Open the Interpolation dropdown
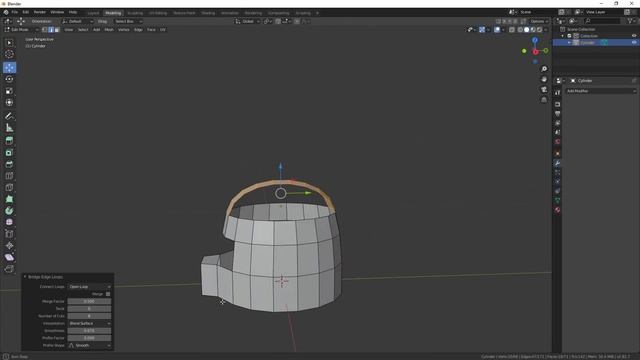The width and height of the screenshot is (640, 360). click(x=89, y=323)
